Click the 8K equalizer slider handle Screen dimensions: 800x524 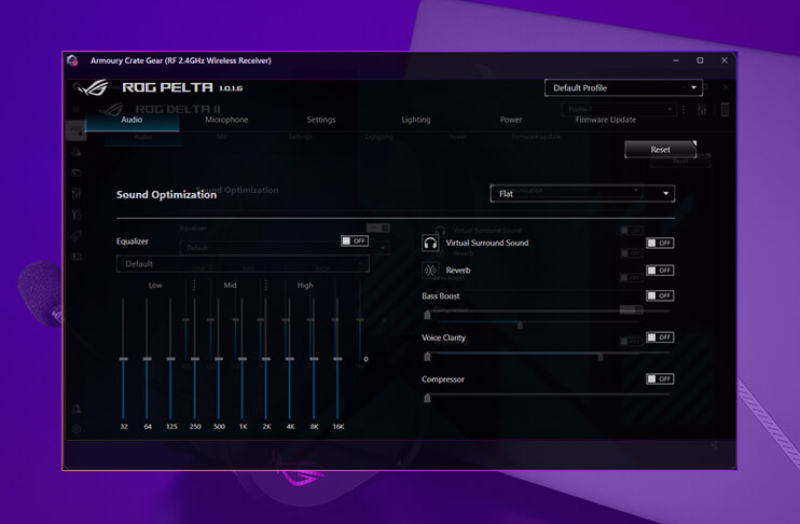[x=314, y=359]
